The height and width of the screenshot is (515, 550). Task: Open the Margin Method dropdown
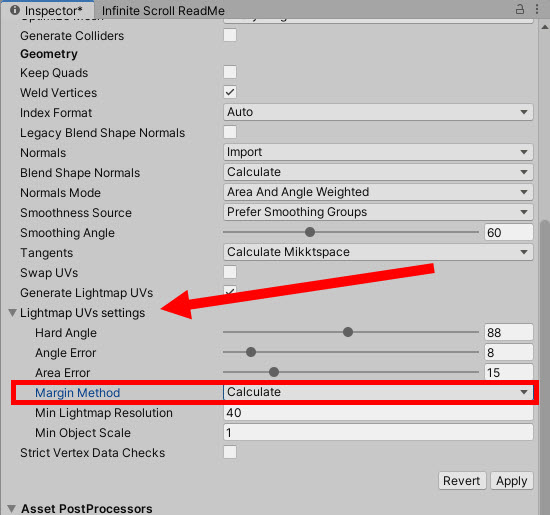click(378, 392)
